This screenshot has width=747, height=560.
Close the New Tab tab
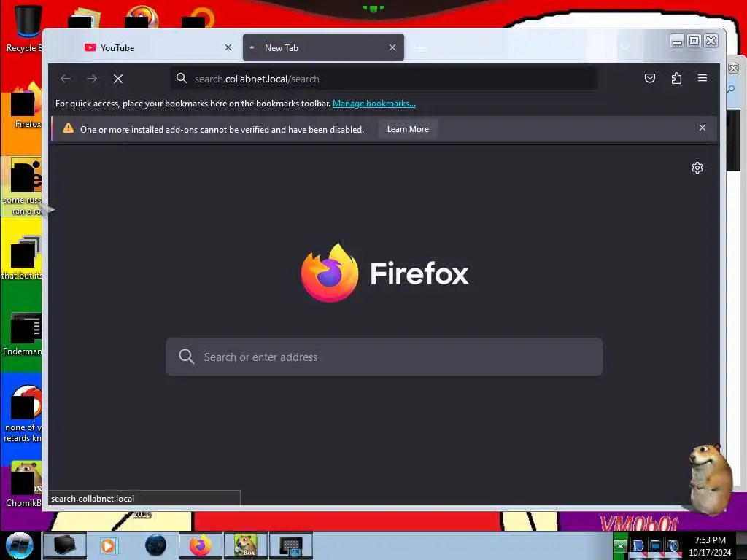coord(392,47)
